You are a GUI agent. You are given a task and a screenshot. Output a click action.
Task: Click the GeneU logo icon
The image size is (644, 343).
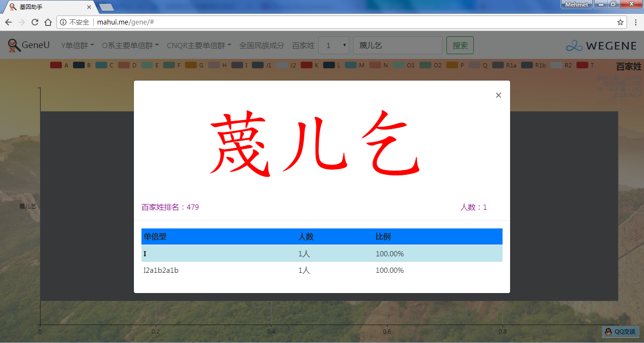15,45
